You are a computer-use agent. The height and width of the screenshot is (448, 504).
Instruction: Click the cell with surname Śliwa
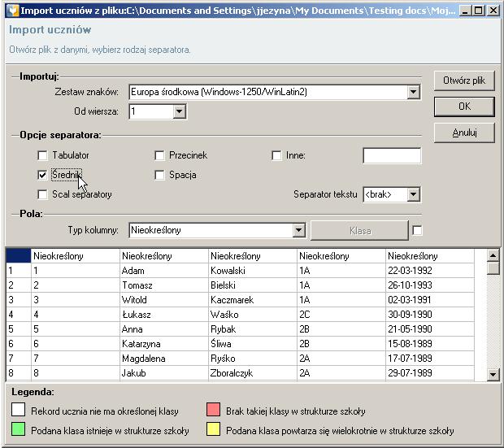coord(253,344)
